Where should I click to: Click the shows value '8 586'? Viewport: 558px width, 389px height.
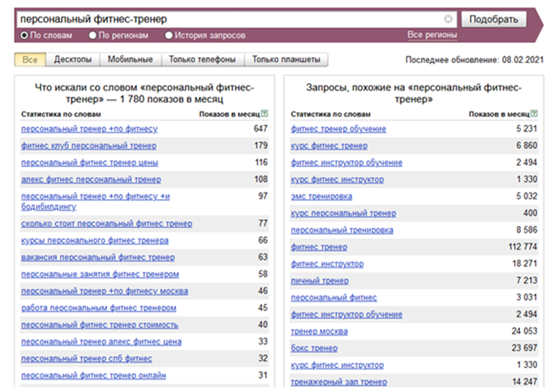pyautogui.click(x=527, y=230)
